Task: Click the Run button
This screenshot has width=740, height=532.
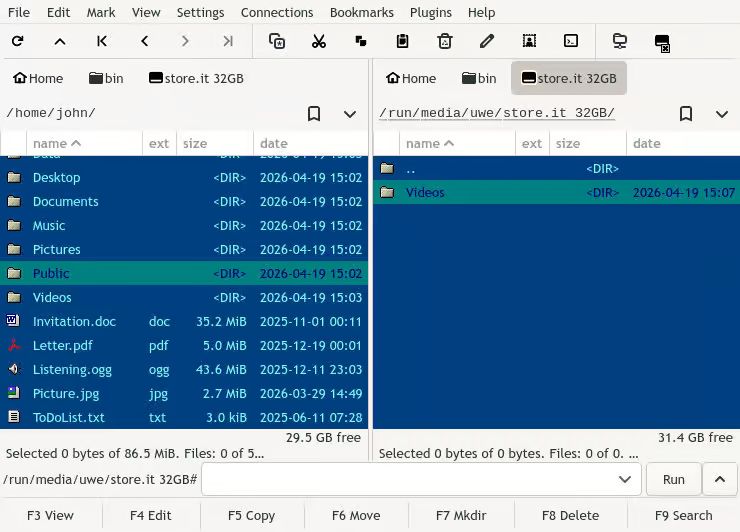Action: 673,480
